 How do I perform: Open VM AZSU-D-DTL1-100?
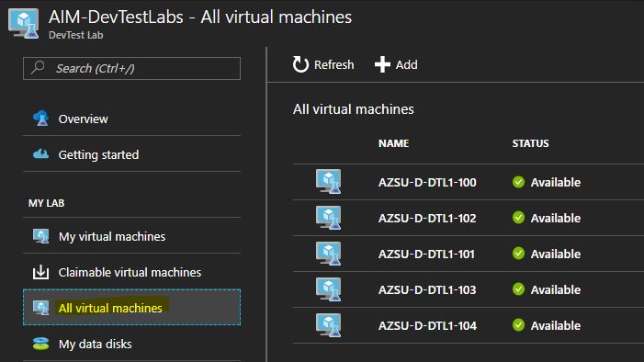coord(427,182)
